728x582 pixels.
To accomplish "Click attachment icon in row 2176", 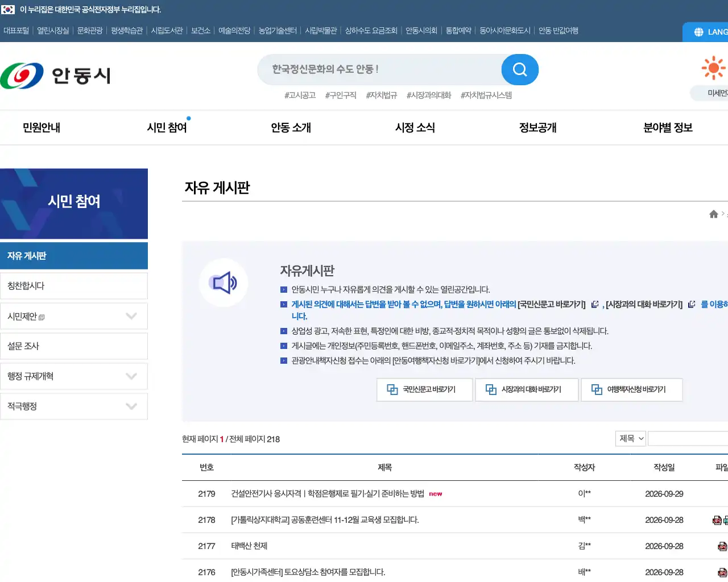I will [722, 572].
